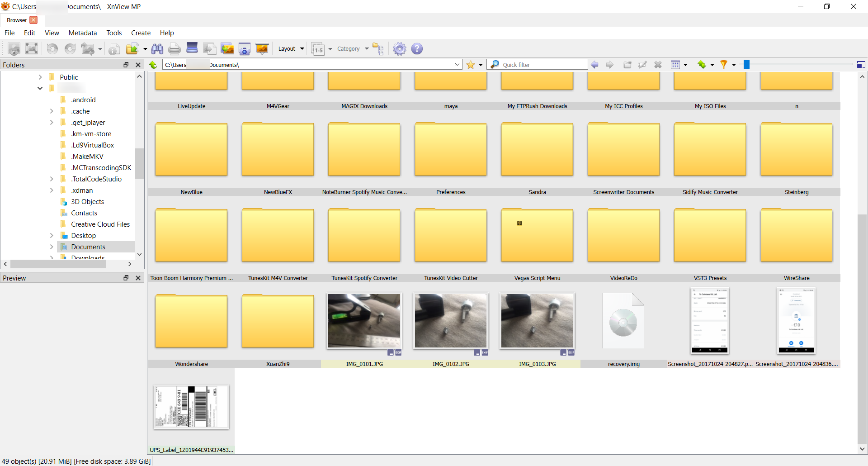Viewport: 868px width, 466px height.
Task: Click the Favorites star icon
Action: click(471, 65)
